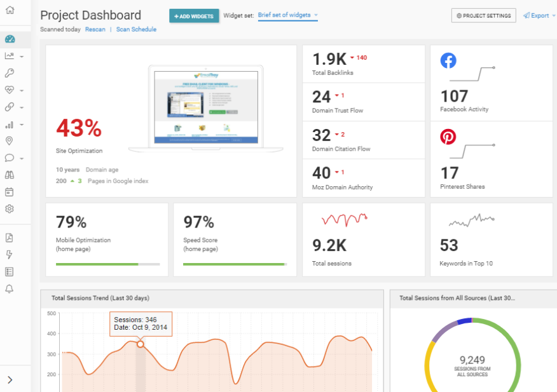Open the Widget set dropdown
Screen dimensions: 557x392
pyautogui.click(x=287, y=15)
